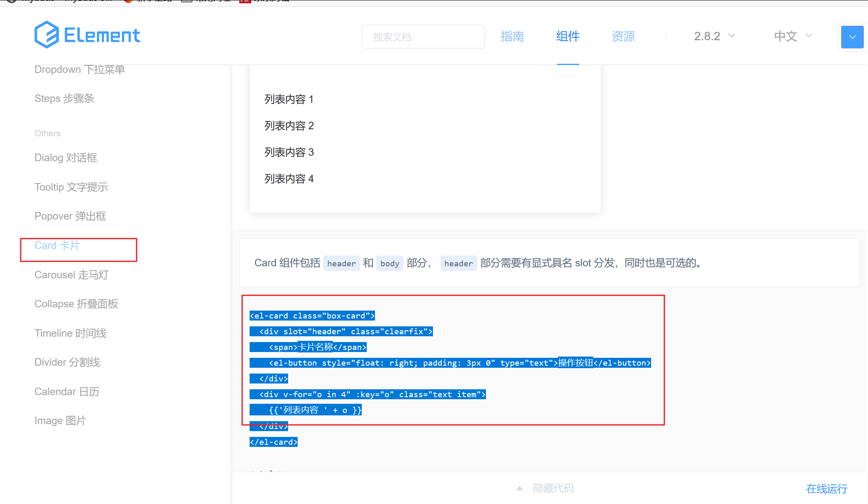Open the version selector showing 2.8.2
868x504 pixels.
pyautogui.click(x=708, y=36)
